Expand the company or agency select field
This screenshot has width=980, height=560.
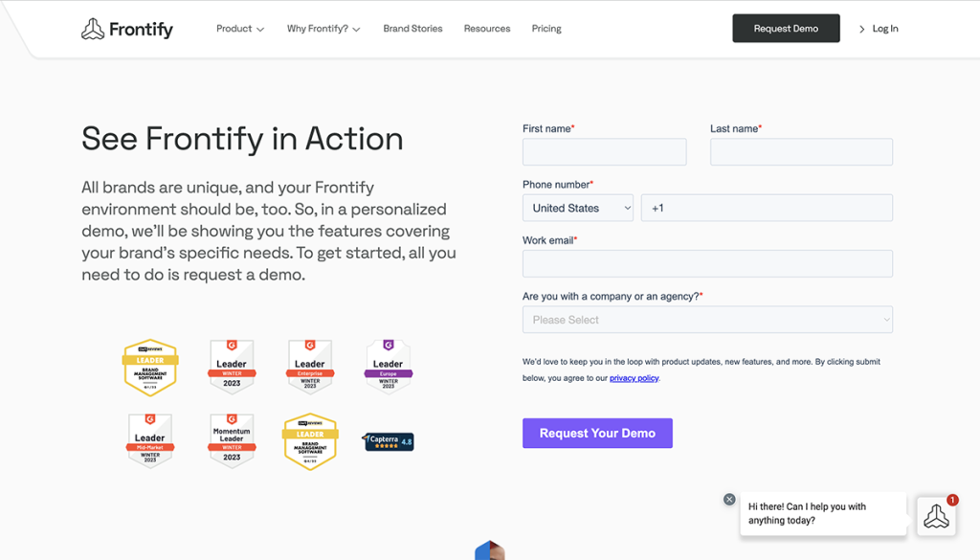click(x=707, y=319)
